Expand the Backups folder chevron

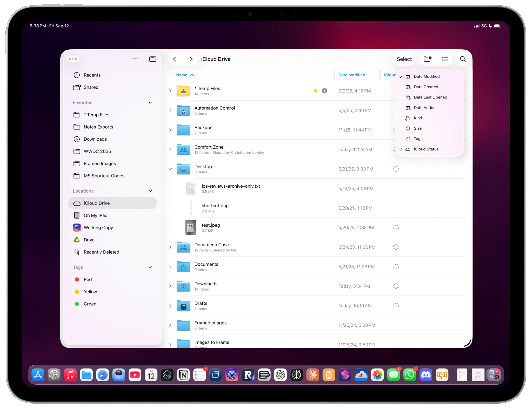170,130
